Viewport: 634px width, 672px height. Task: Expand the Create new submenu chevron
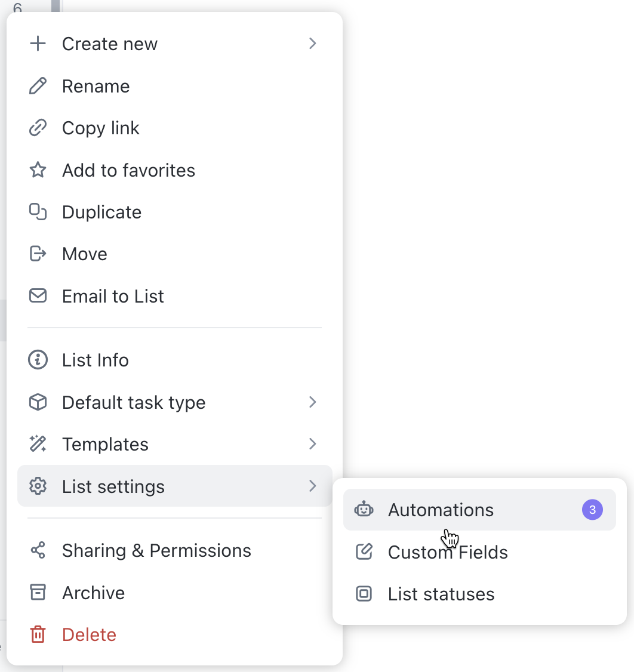coord(312,43)
